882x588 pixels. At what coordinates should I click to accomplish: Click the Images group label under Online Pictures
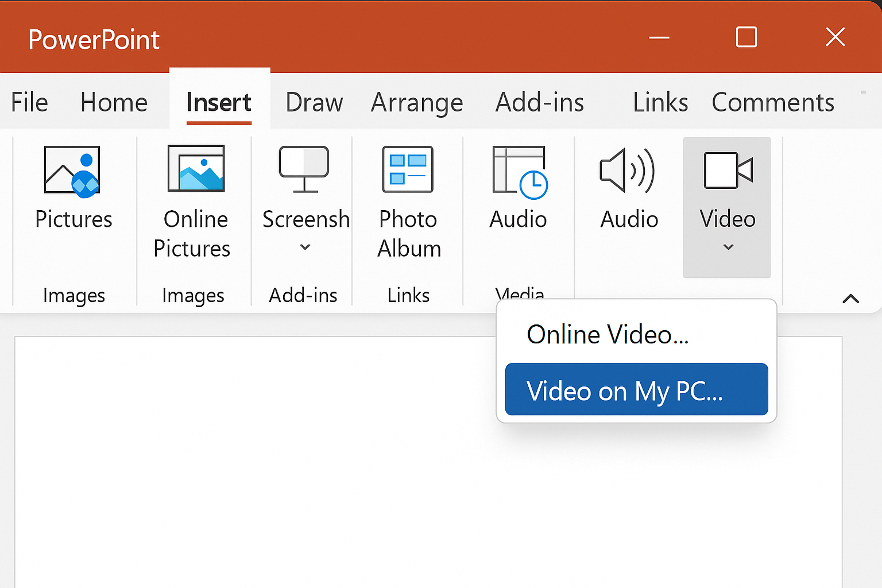tap(193, 296)
